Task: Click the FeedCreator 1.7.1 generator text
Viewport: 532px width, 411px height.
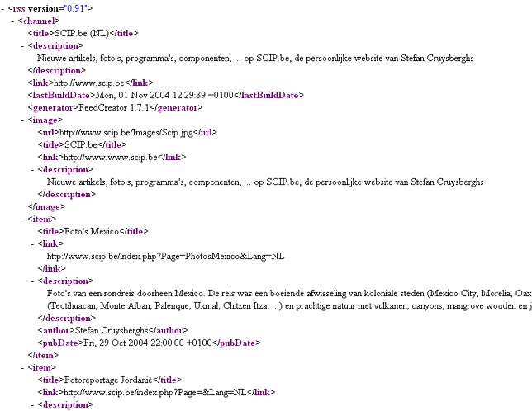Action: 114,108
